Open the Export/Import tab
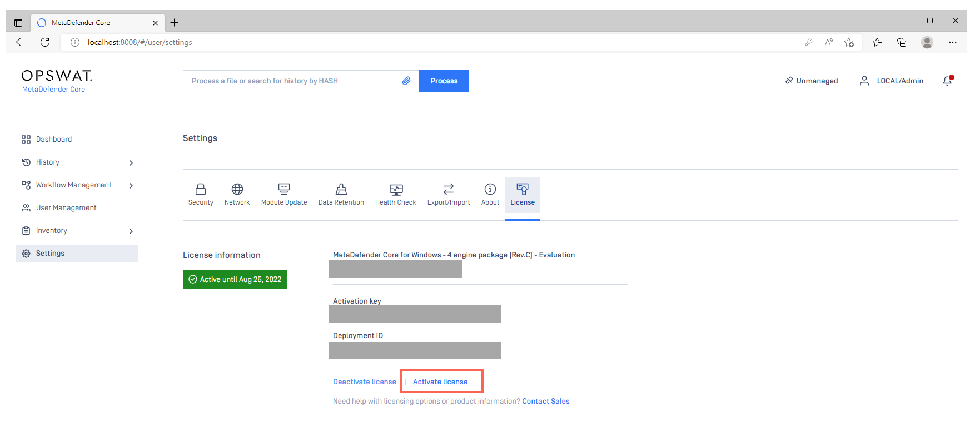980x421 pixels. [x=449, y=195]
